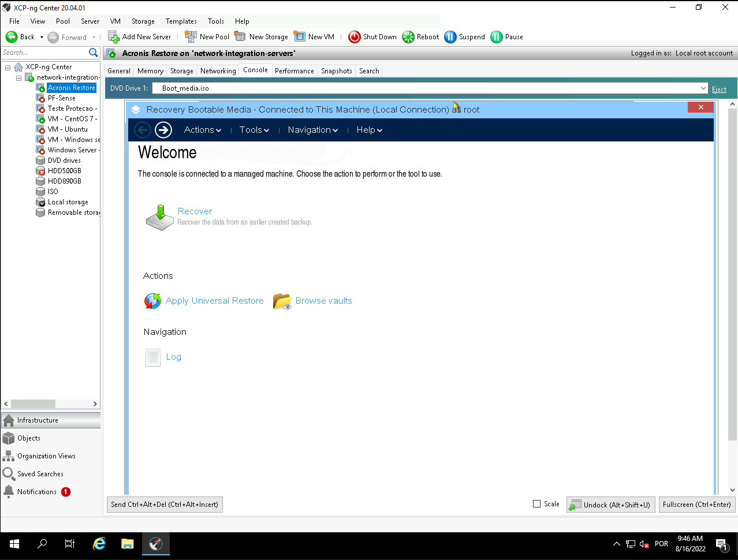Switch to the Snapshots tab

[x=337, y=71]
